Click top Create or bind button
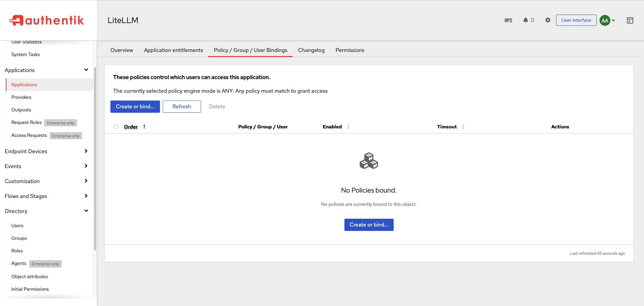The height and width of the screenshot is (306, 644). point(135,107)
